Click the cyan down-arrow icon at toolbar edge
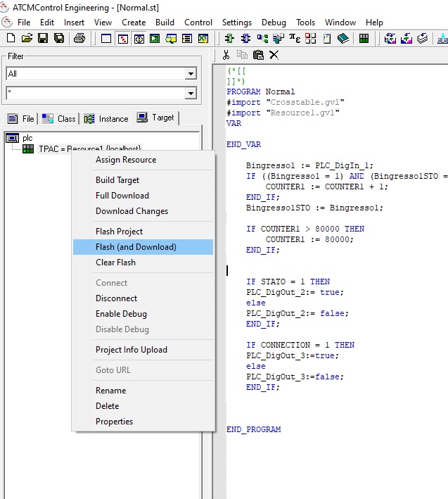The height and width of the screenshot is (499, 448). (442, 39)
